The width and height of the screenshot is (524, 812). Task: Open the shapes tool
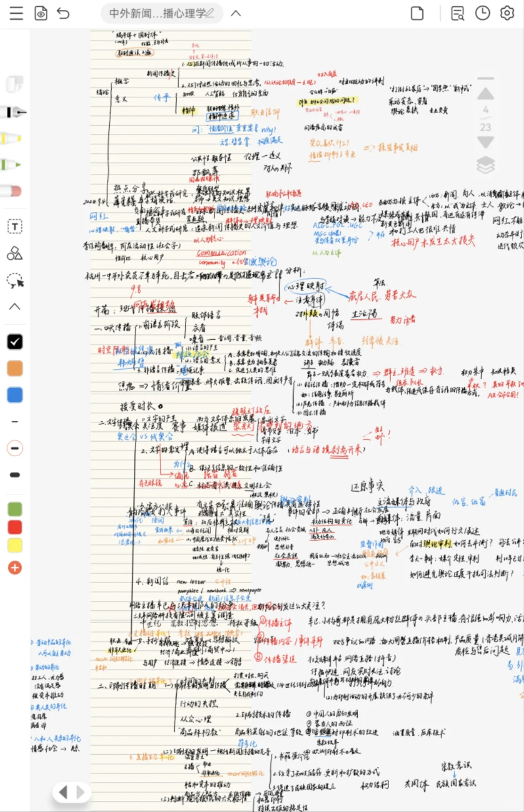point(15,253)
